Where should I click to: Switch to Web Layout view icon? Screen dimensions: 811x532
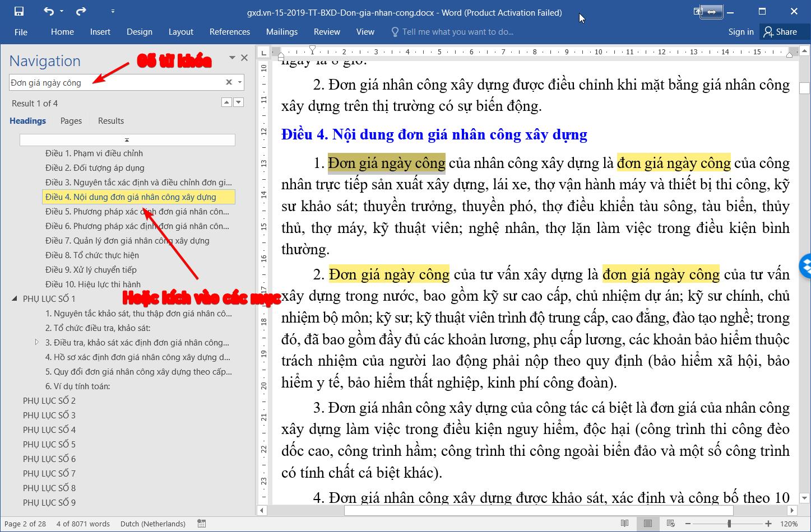click(670, 524)
